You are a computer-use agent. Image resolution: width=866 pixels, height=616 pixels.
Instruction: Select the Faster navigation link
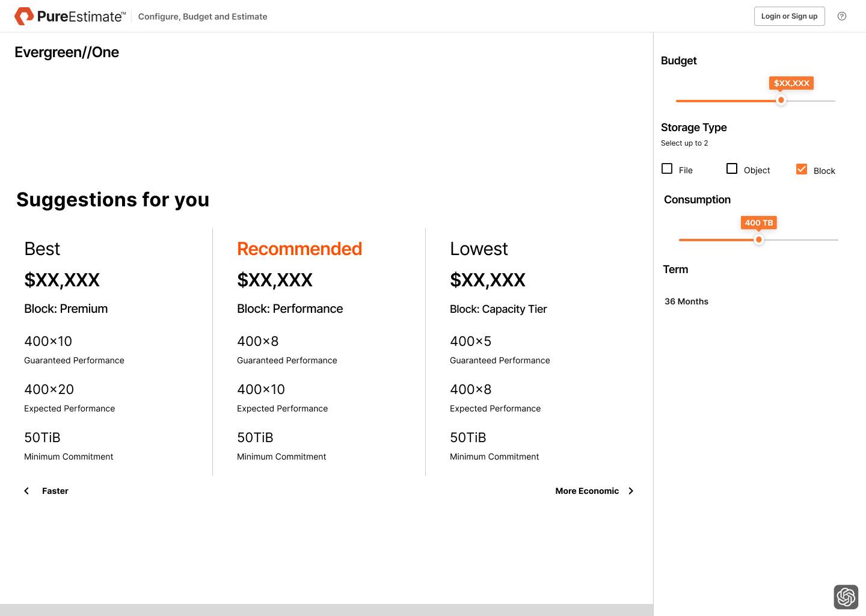(x=55, y=491)
